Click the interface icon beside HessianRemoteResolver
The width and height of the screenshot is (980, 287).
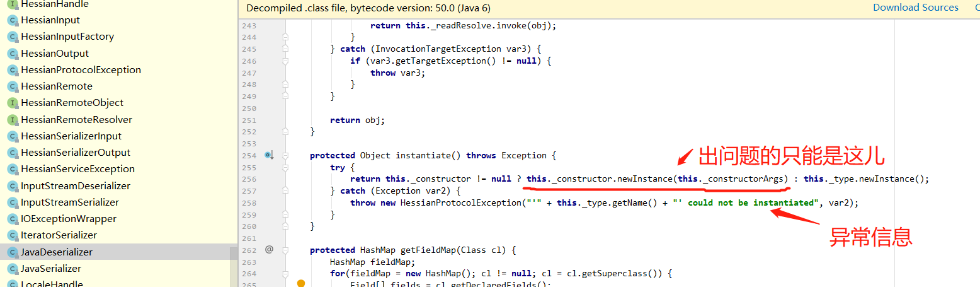[12, 119]
